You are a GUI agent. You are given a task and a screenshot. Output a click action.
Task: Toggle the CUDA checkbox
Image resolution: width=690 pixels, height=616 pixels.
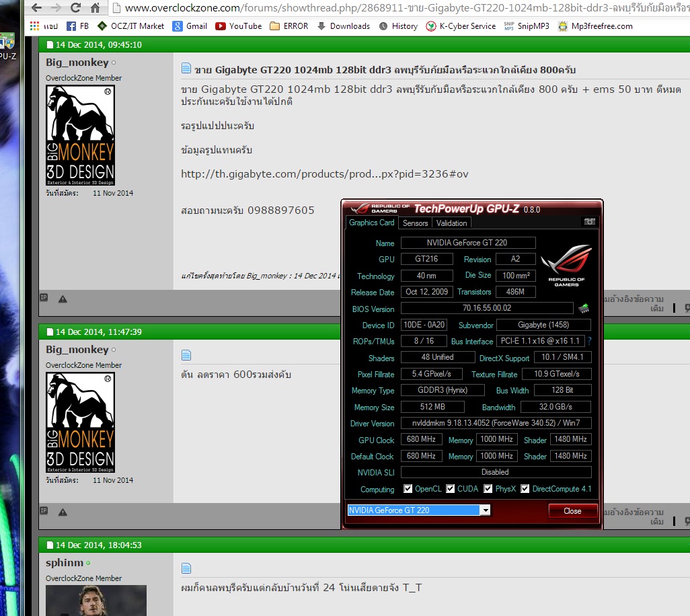tap(450, 489)
